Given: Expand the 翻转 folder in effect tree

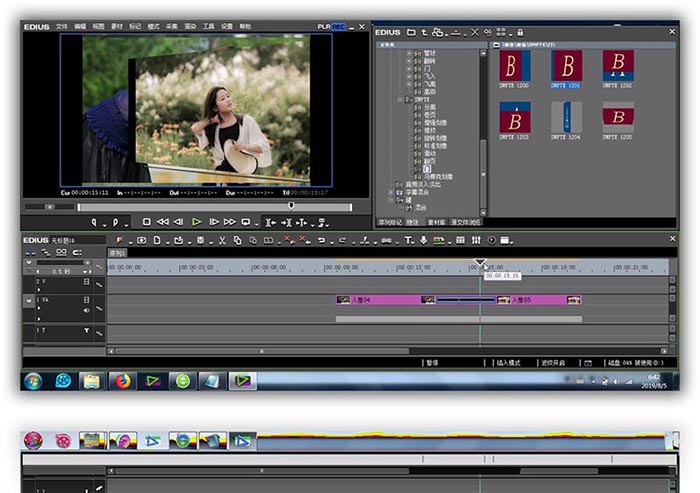Looking at the screenshot, I should point(409,61).
